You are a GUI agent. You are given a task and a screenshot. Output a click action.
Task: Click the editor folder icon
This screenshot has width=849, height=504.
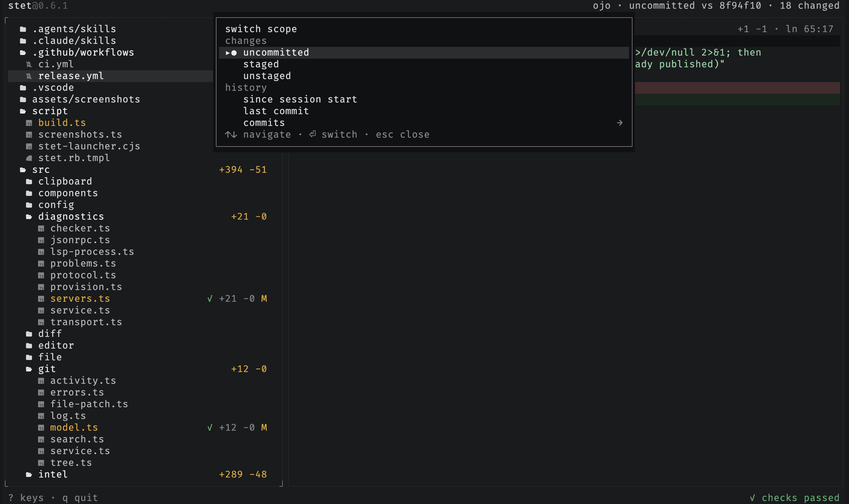tap(29, 346)
